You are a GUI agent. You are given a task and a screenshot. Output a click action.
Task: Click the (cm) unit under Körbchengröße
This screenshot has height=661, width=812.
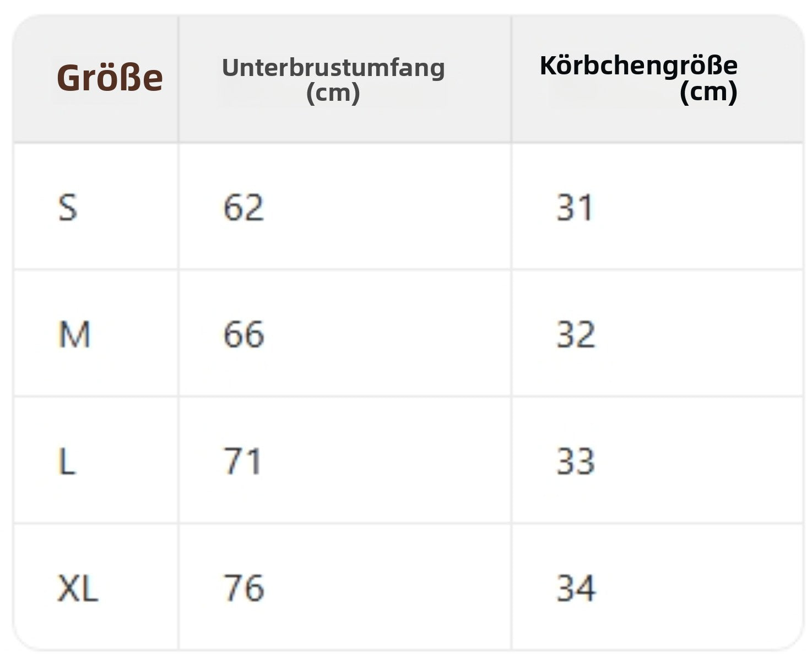click(708, 91)
